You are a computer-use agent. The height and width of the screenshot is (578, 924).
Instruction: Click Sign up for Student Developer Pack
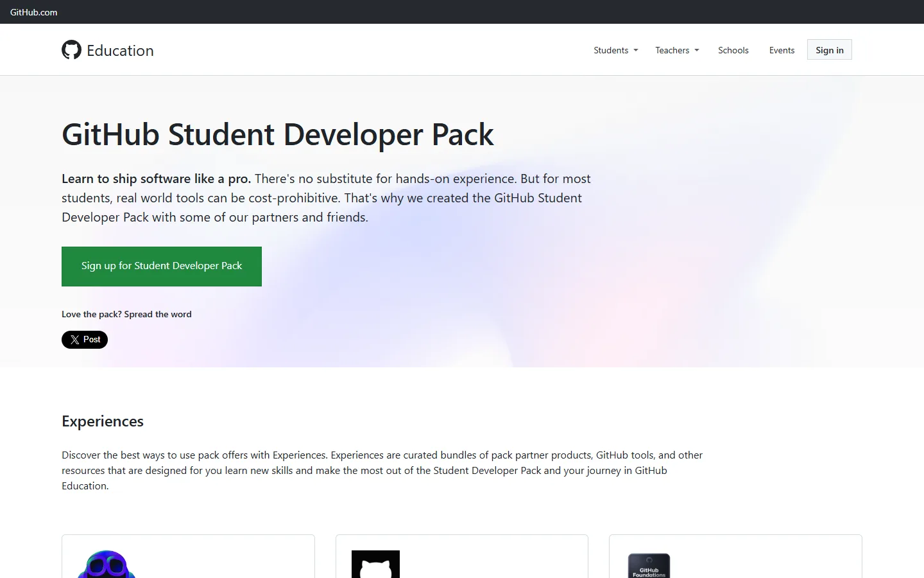(162, 267)
